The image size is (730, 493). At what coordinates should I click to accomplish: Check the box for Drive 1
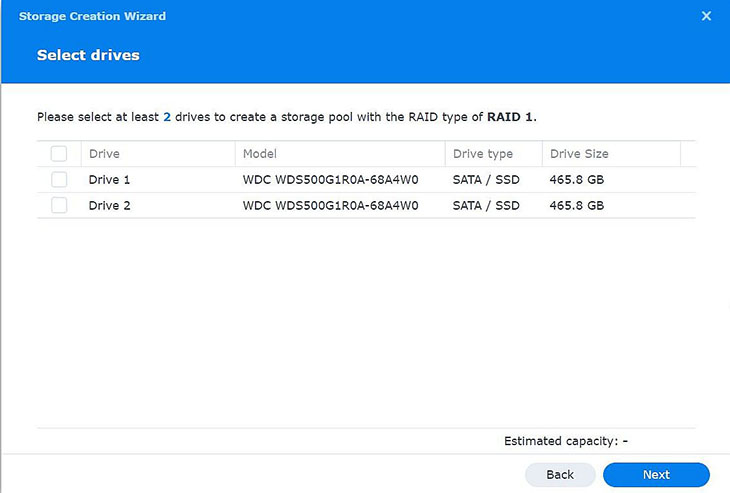click(x=59, y=180)
